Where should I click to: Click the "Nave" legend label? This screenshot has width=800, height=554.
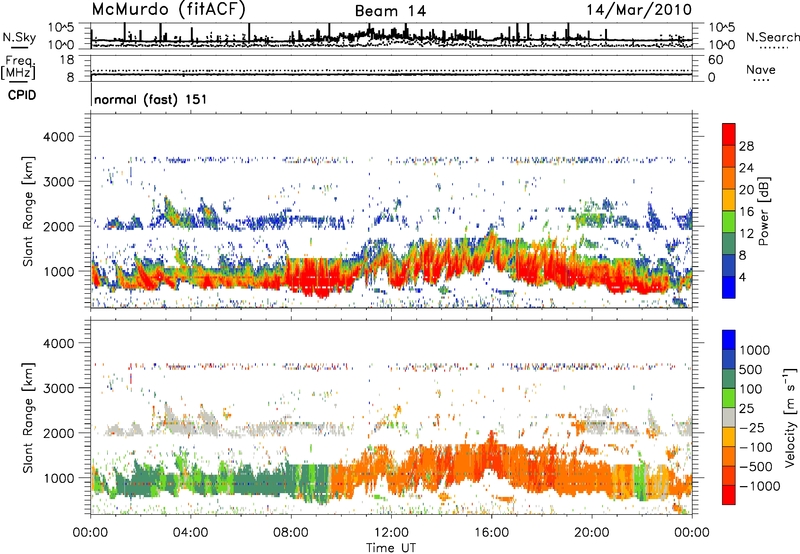761,69
